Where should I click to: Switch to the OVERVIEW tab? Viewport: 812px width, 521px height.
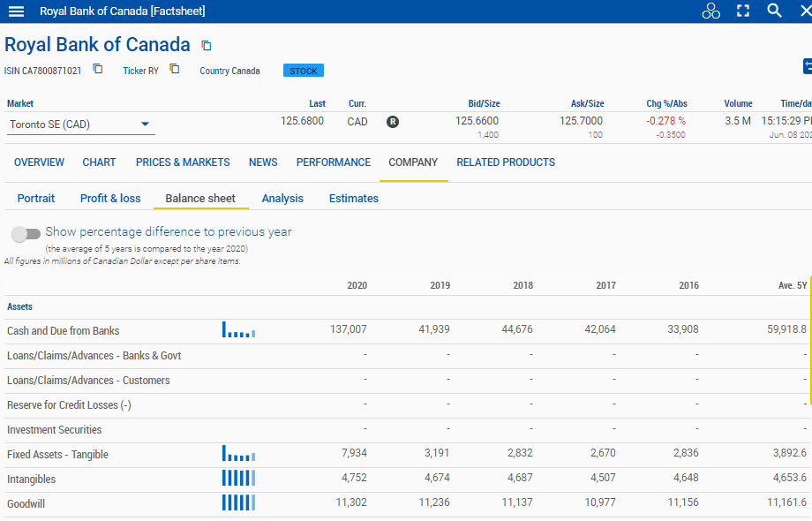39,162
